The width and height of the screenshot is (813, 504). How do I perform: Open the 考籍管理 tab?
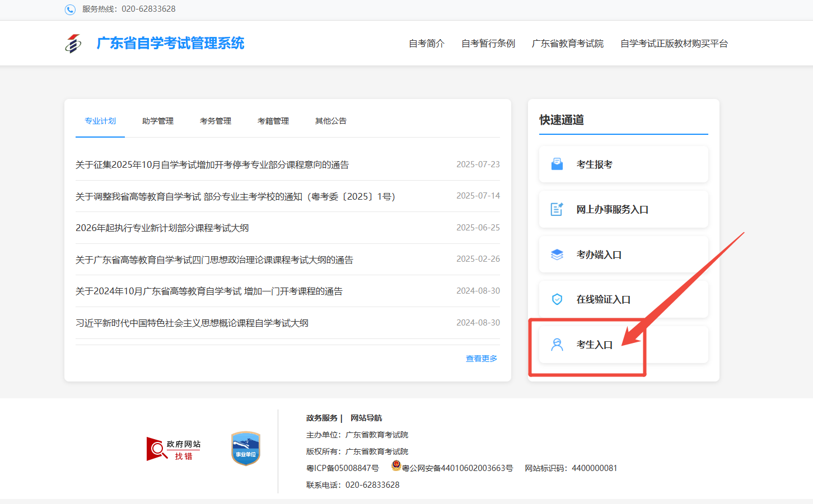pos(273,120)
